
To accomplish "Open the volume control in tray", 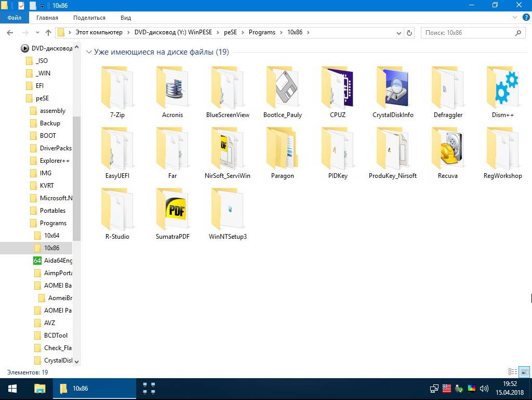I will point(484,389).
